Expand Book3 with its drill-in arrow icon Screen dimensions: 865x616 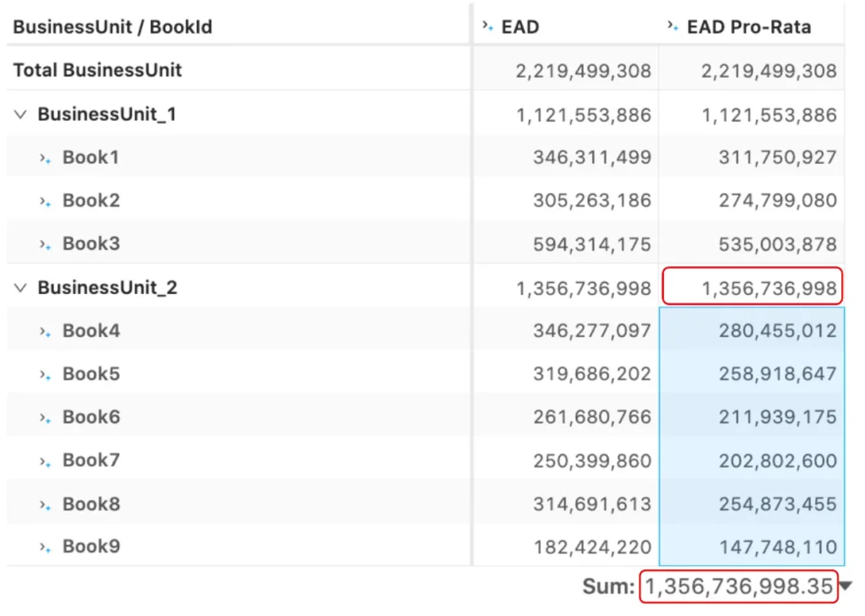click(46, 244)
